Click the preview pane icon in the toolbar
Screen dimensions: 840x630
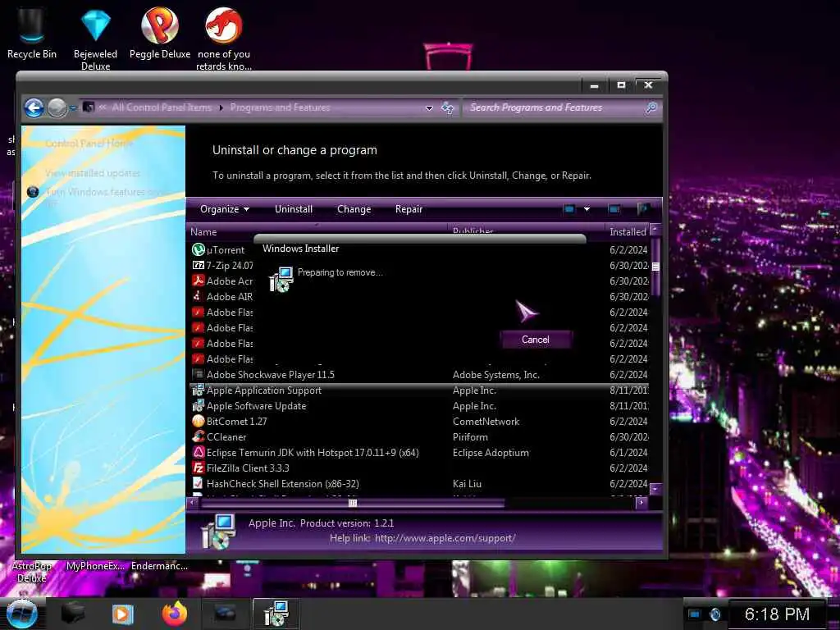(614, 209)
